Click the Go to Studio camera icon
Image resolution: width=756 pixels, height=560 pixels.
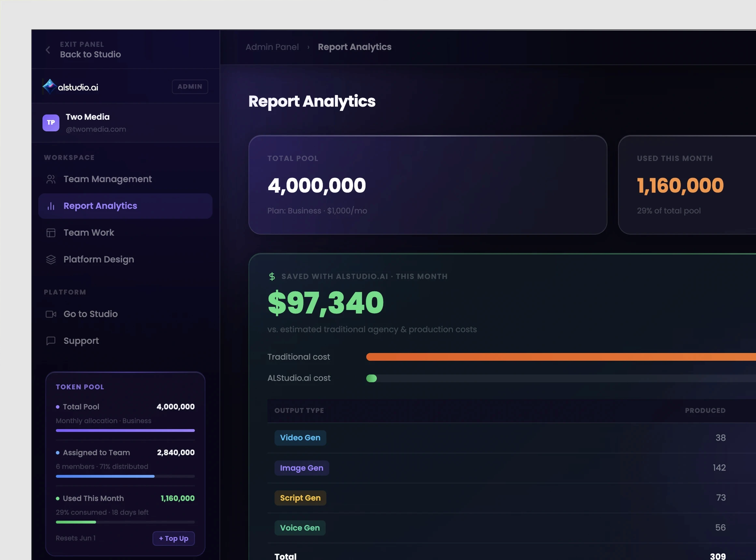tap(51, 314)
